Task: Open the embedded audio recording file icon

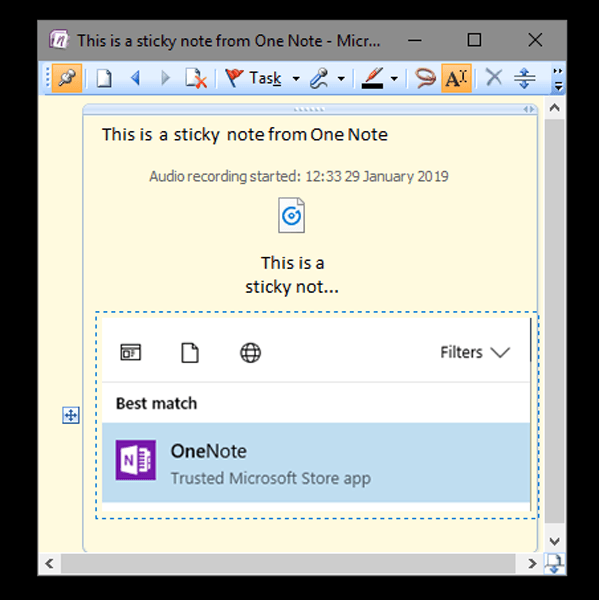Action: point(292,215)
